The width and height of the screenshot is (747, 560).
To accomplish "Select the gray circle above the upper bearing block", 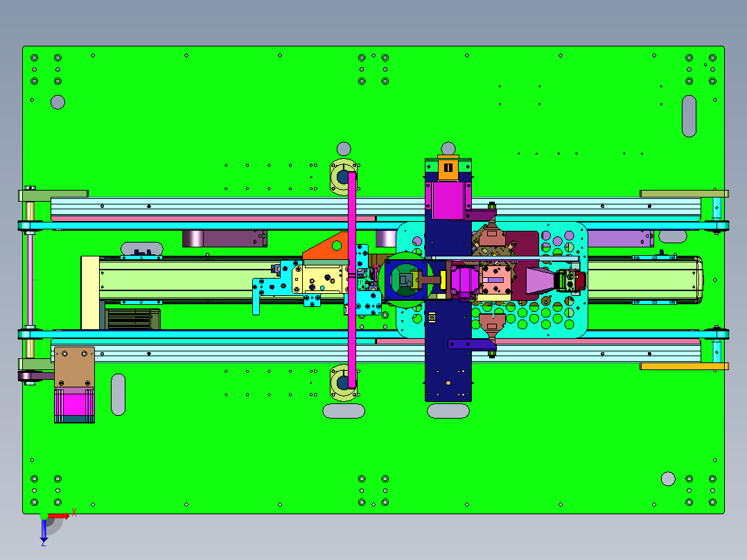I will 344,149.
